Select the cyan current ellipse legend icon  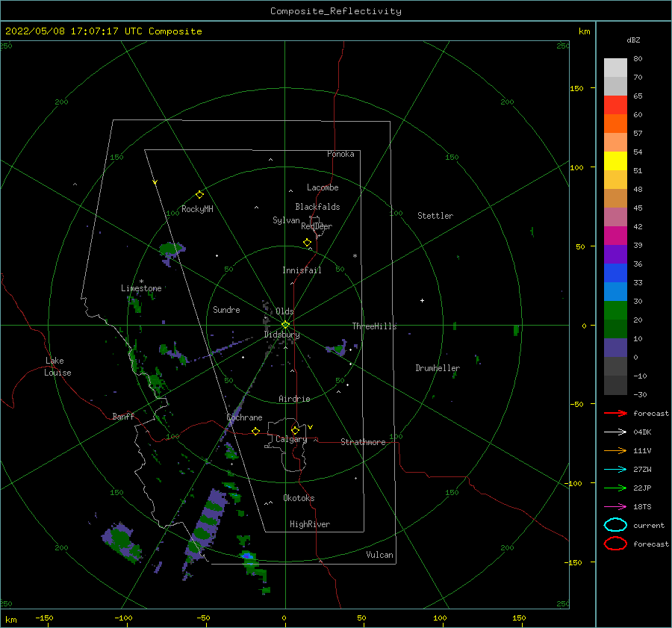tap(615, 525)
